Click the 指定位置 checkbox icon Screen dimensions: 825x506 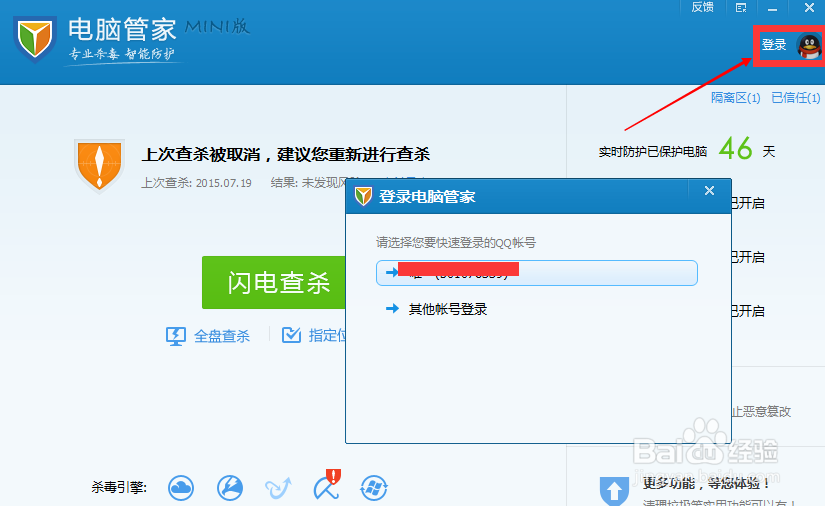(291, 335)
